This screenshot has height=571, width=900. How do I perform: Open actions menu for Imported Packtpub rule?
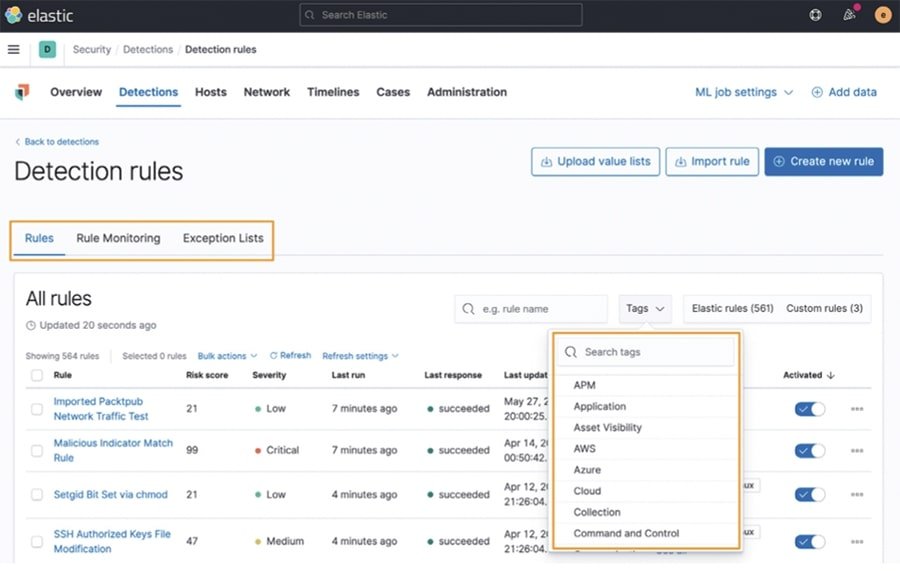[x=857, y=409]
